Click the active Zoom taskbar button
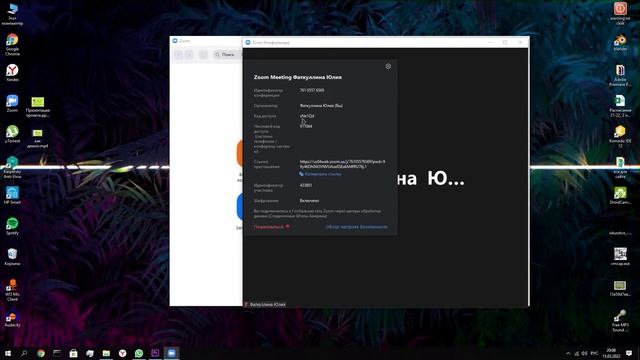 pos(171,353)
